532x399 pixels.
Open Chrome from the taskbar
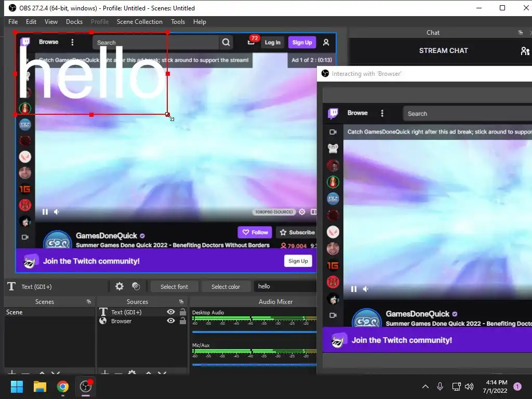[x=62, y=387]
